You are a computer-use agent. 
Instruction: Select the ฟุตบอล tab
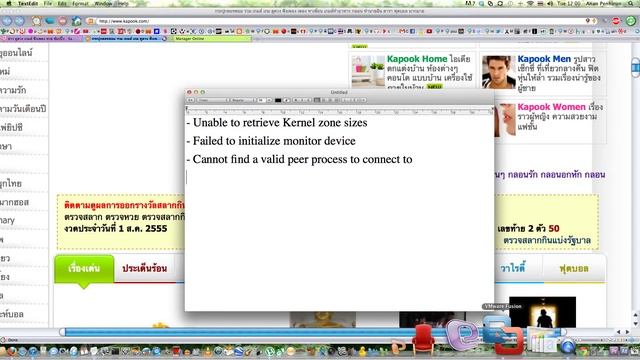[x=574, y=269]
